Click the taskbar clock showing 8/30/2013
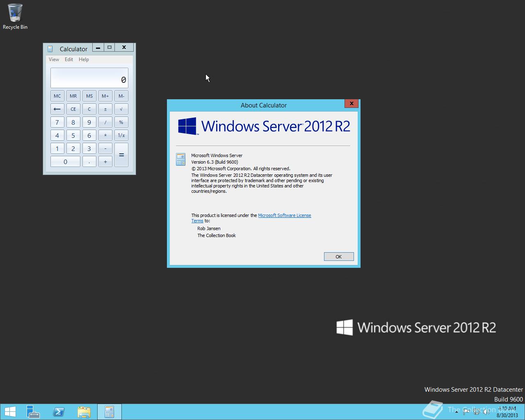Image resolution: width=525 pixels, height=420 pixels. pyautogui.click(x=507, y=412)
